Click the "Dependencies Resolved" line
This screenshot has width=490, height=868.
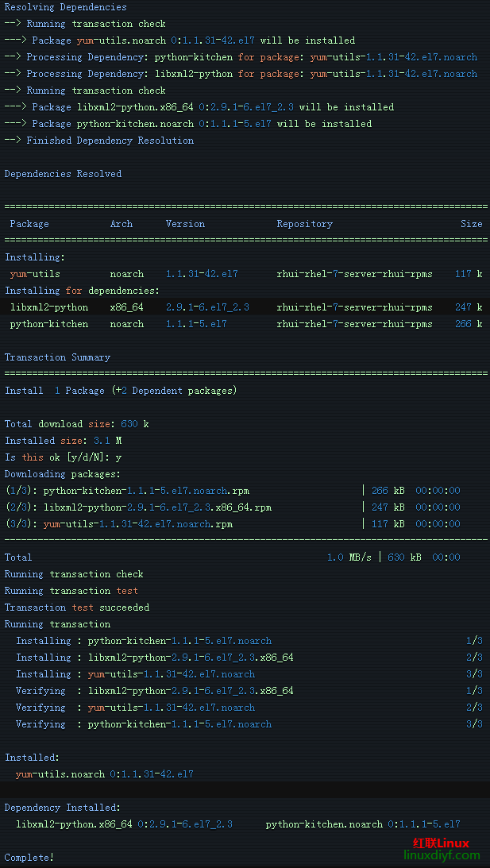[x=63, y=174]
